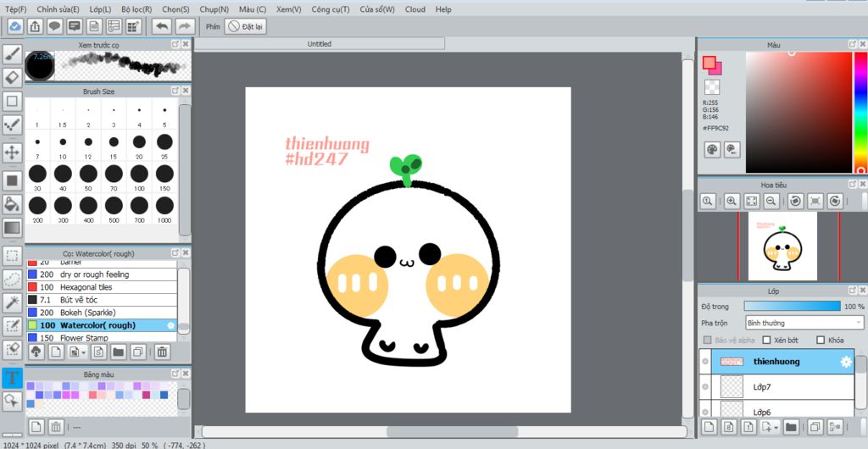The width and height of the screenshot is (868, 449).
Task: Toggle visibility of Lớp7 layer
Action: tap(704, 387)
